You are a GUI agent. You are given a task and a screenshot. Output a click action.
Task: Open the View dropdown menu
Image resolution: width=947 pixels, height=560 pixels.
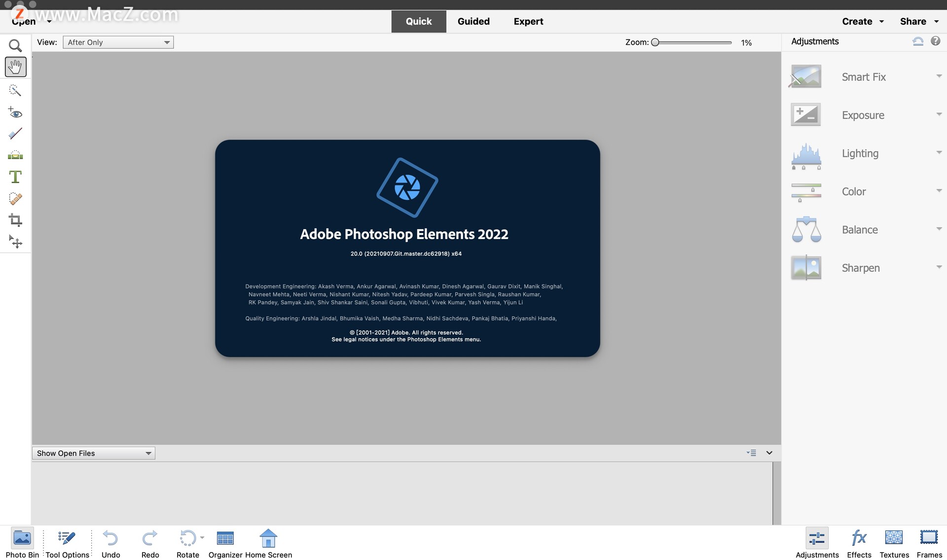[117, 41]
